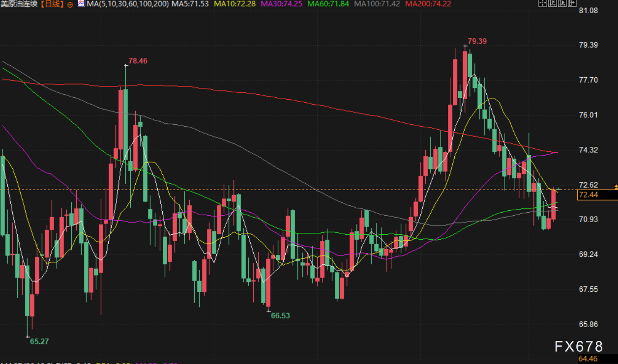The height and width of the screenshot is (364, 618).
Task: Open the 日线 period selector
Action: tap(53, 4)
